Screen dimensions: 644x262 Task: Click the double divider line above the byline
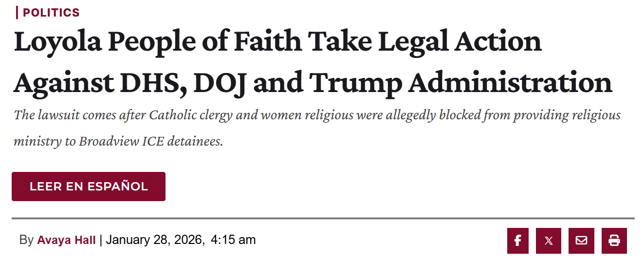click(323, 218)
